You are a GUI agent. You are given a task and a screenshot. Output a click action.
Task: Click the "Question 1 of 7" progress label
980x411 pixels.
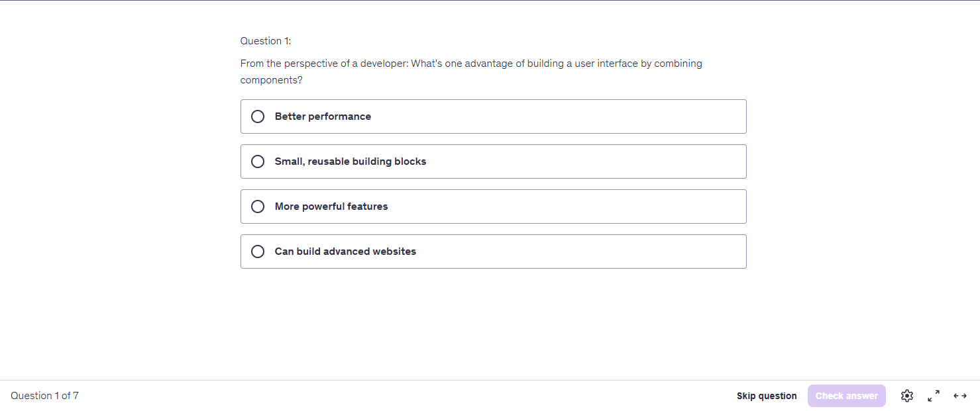tap(44, 396)
